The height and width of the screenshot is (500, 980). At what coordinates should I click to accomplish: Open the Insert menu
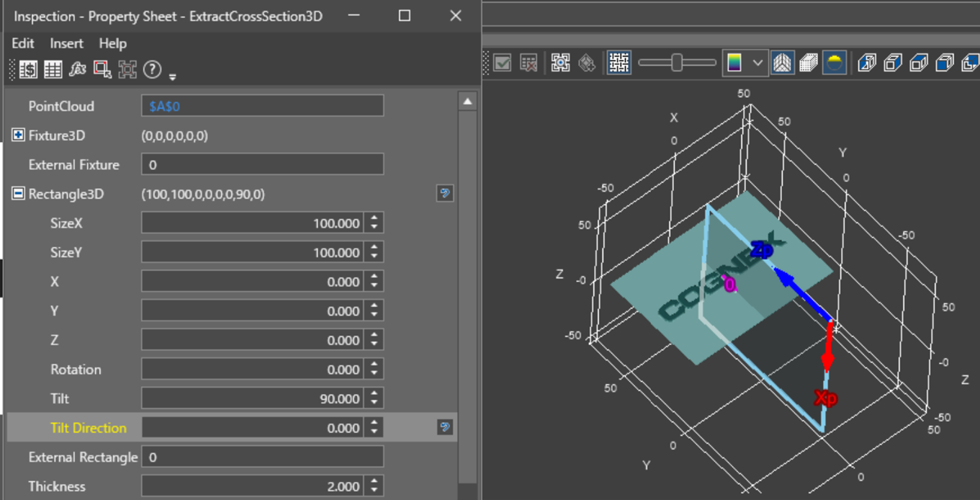click(x=66, y=43)
